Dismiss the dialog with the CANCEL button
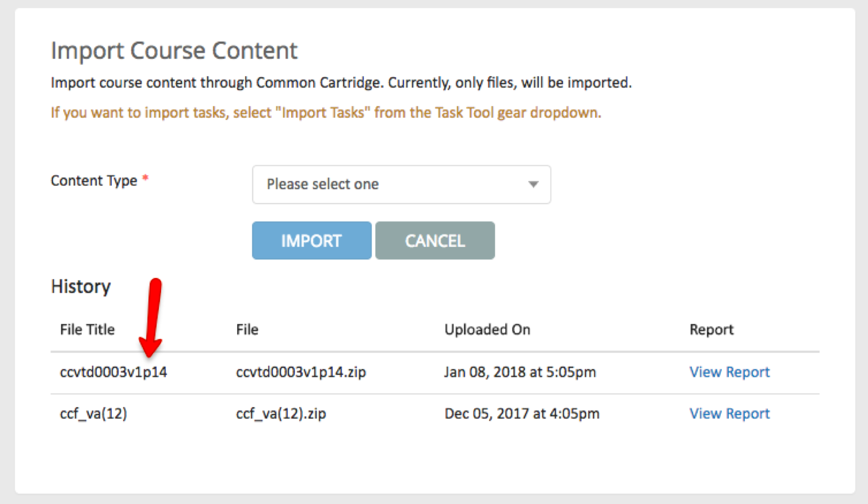 (x=435, y=240)
